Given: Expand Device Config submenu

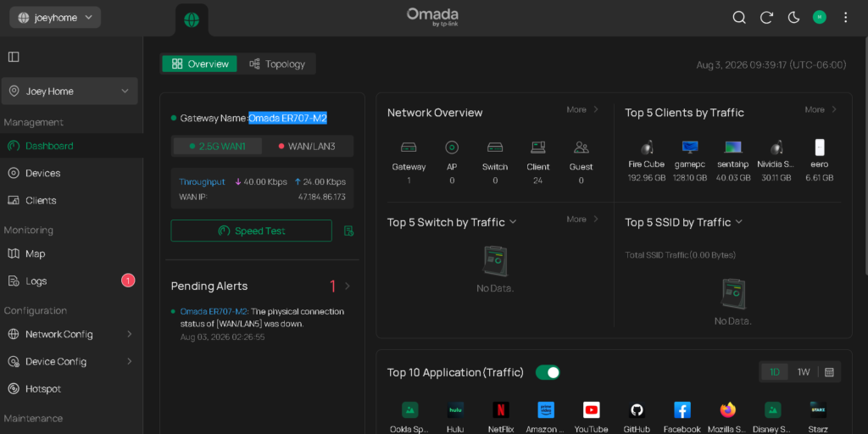Looking at the screenshot, I should [x=71, y=361].
